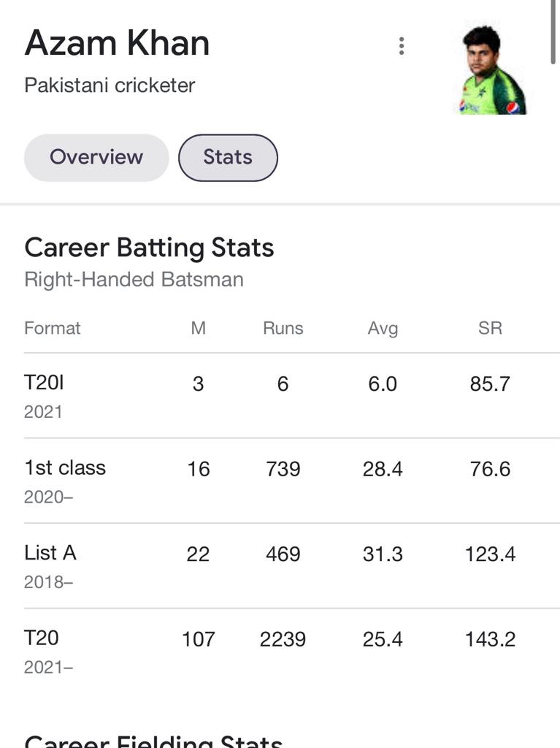
Task: Click the List A strike rate 123.4
Action: (x=490, y=554)
